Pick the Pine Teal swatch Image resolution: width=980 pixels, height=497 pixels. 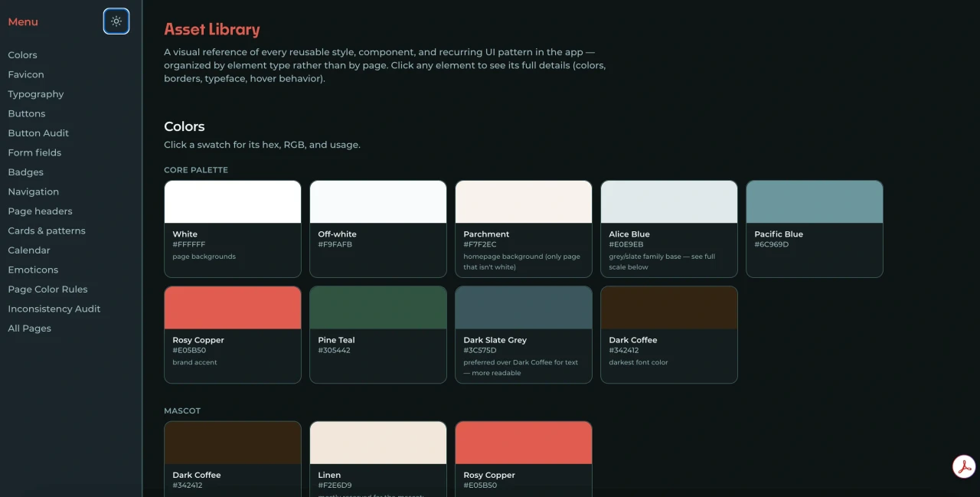point(378,335)
